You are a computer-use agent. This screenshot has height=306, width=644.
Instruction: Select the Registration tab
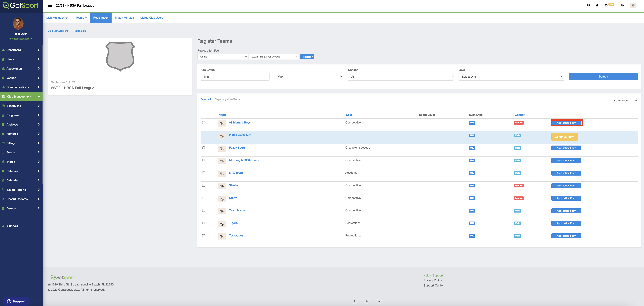pos(101,18)
